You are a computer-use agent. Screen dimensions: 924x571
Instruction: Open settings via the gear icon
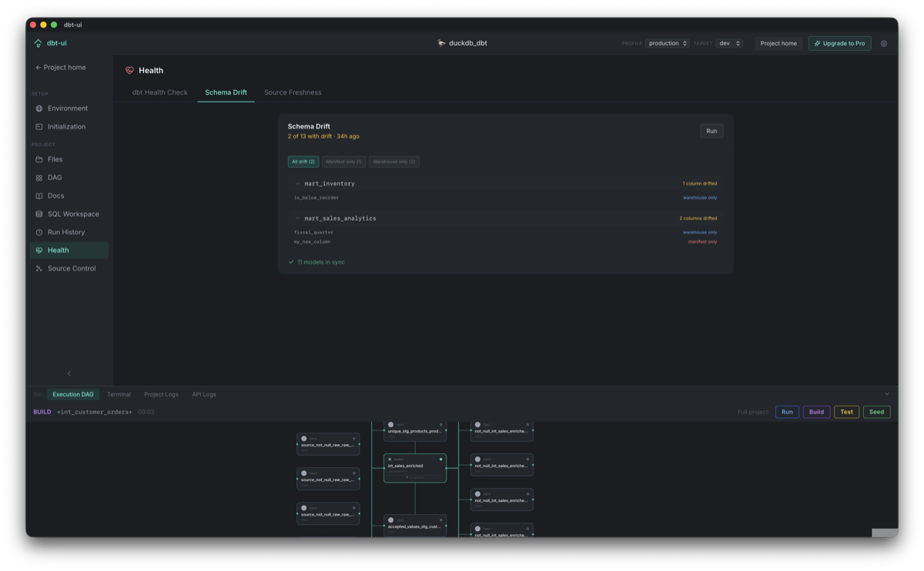[884, 44]
